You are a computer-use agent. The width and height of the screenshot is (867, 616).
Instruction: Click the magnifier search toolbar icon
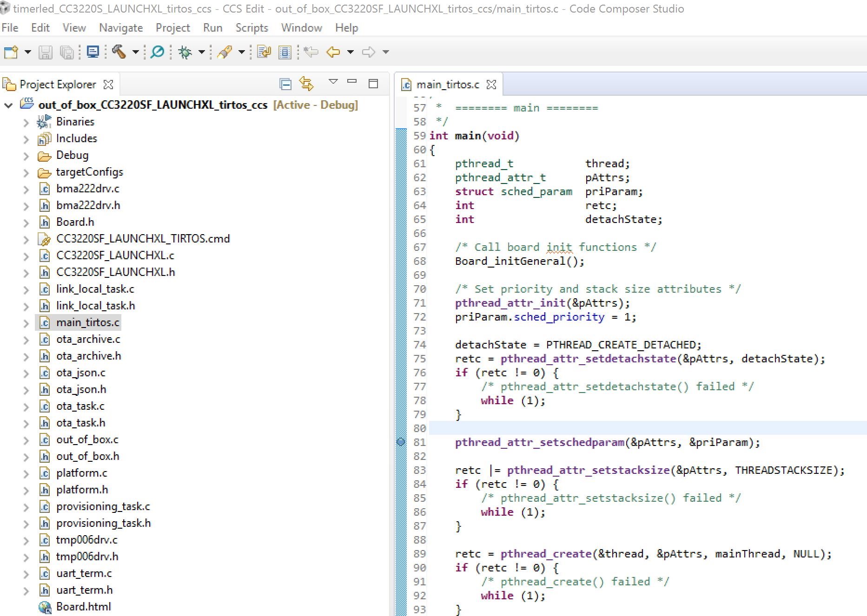[x=158, y=52]
